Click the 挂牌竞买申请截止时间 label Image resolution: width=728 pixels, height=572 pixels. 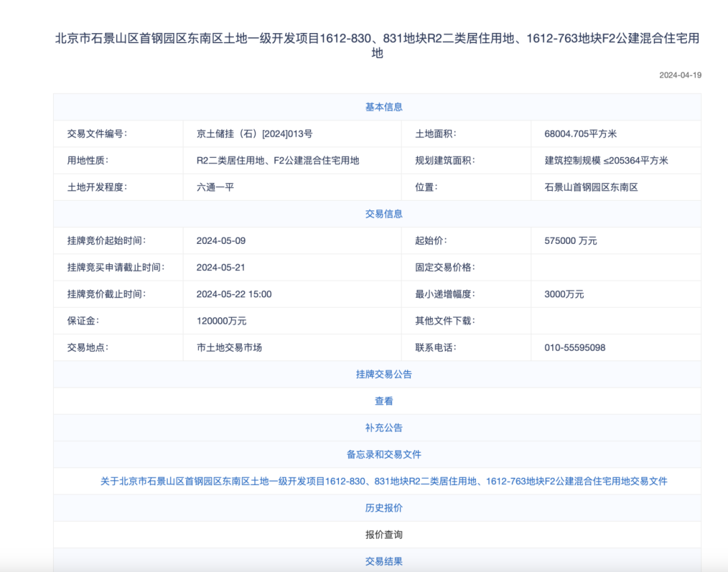(x=116, y=267)
